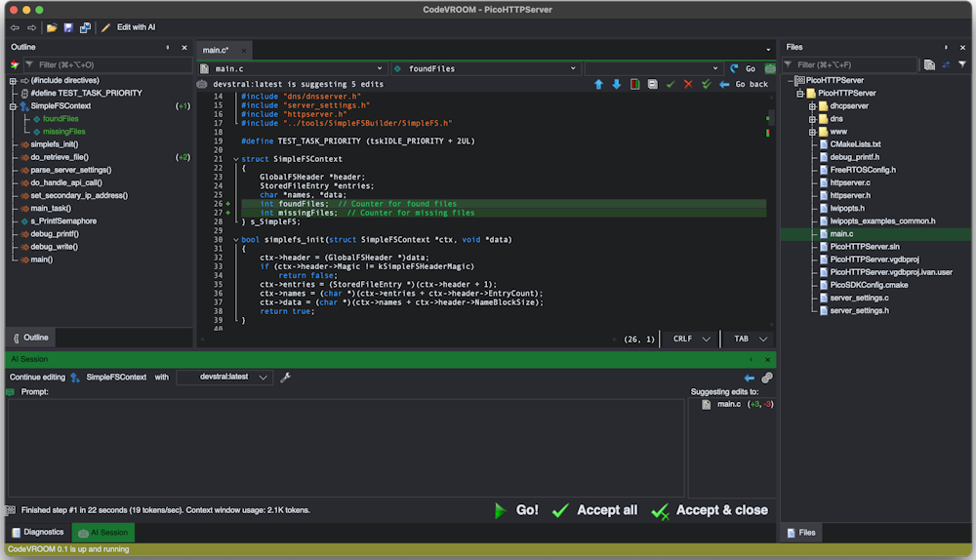
Task: Collapse the PicoHTTPServer solution root
Action: pyautogui.click(x=791, y=80)
